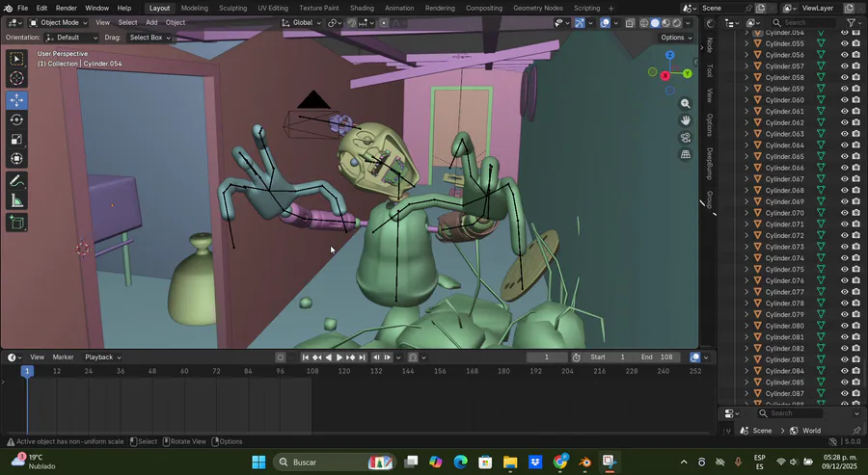
Task: Open the Select Box drag dropdown
Action: 149,38
